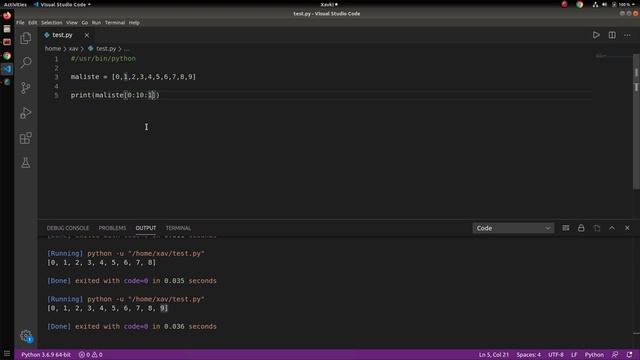Open the Visual Studio Code app menu in top bar
The image size is (640, 360).
62,4
